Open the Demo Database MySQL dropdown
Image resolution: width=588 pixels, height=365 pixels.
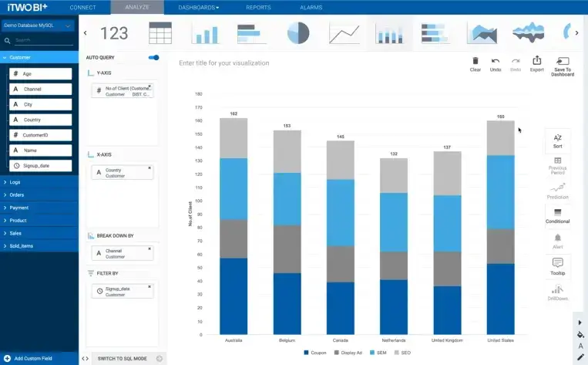tap(39, 26)
